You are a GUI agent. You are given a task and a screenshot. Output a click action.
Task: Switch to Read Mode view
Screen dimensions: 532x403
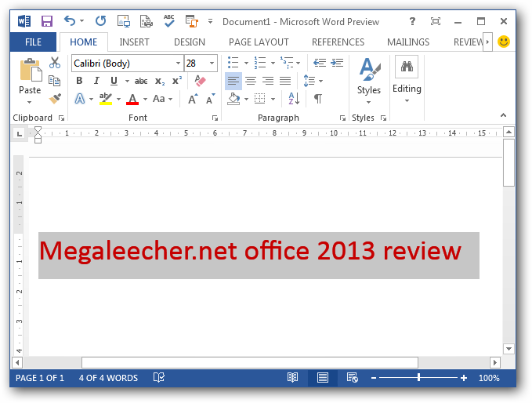point(292,378)
